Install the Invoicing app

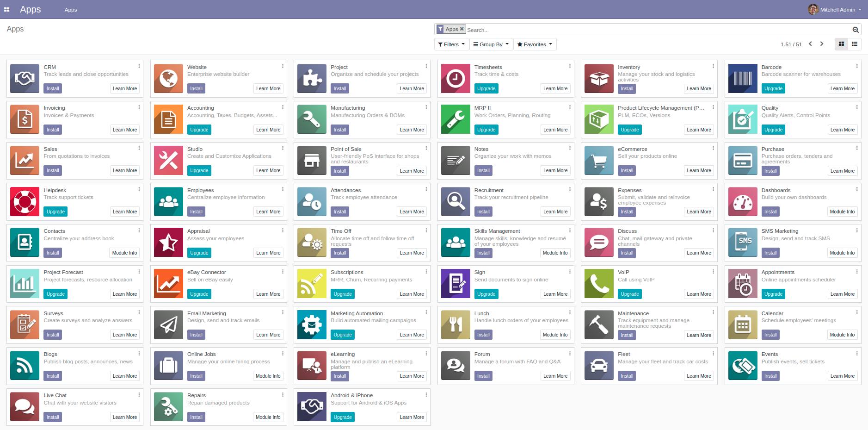pyautogui.click(x=52, y=130)
